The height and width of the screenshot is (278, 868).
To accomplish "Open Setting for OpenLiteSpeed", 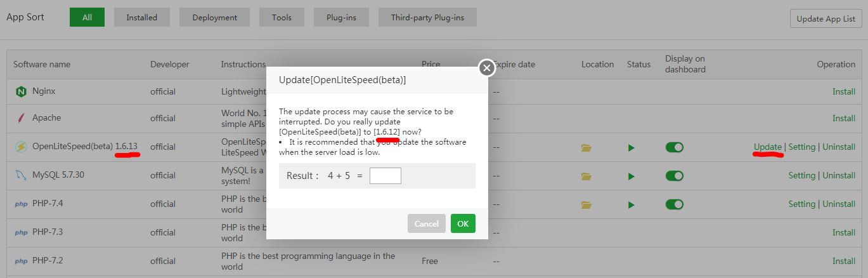I will pyautogui.click(x=802, y=147).
